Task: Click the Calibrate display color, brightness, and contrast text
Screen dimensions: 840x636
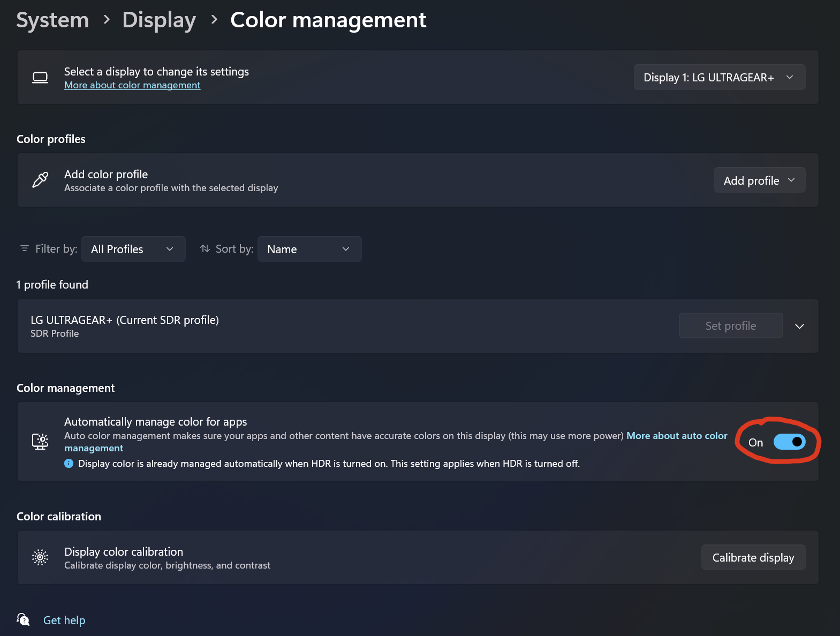Action: [x=167, y=565]
